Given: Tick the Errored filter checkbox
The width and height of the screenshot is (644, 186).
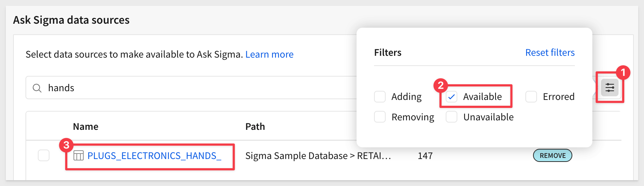Looking at the screenshot, I should pos(531,97).
